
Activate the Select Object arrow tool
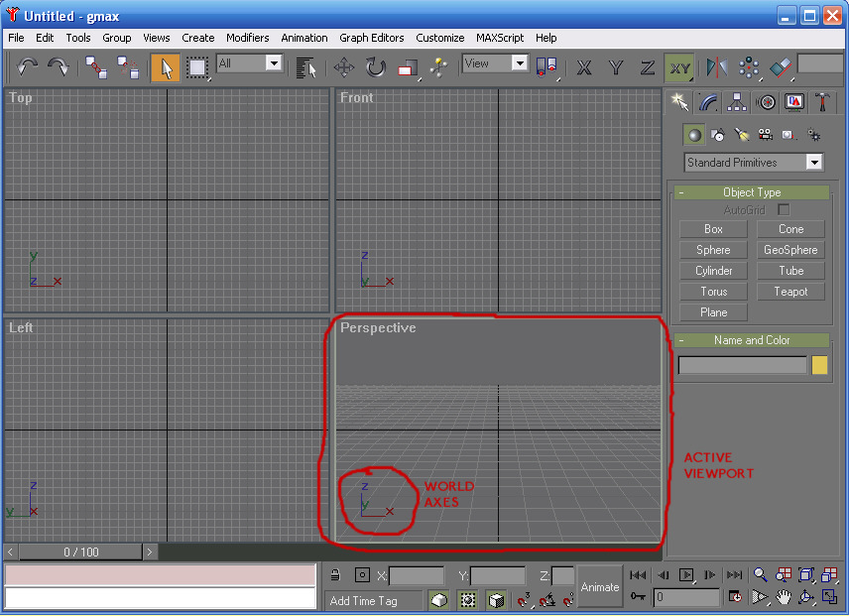point(166,67)
